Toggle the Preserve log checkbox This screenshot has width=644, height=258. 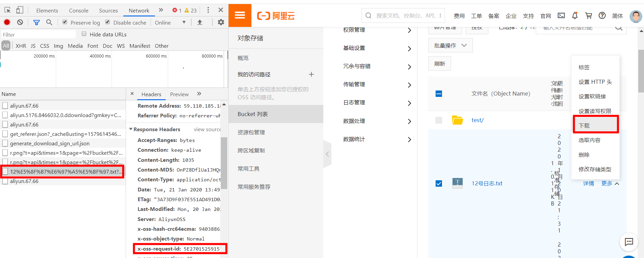[x=65, y=22]
